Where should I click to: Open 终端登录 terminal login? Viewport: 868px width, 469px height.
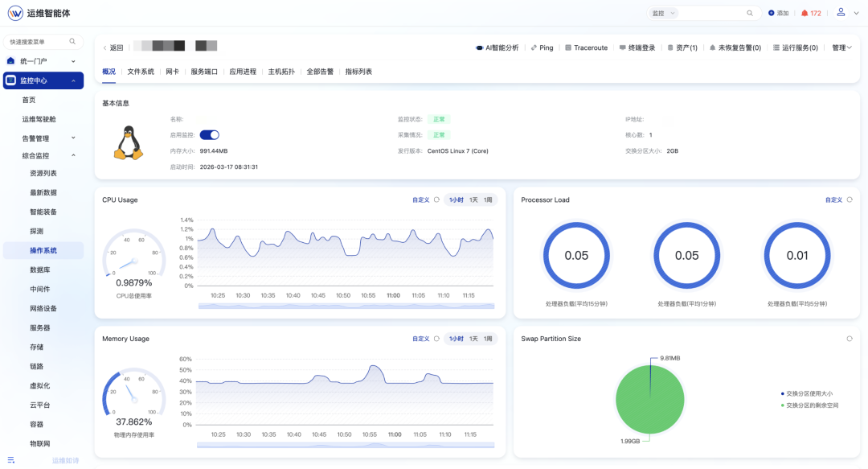(637, 47)
